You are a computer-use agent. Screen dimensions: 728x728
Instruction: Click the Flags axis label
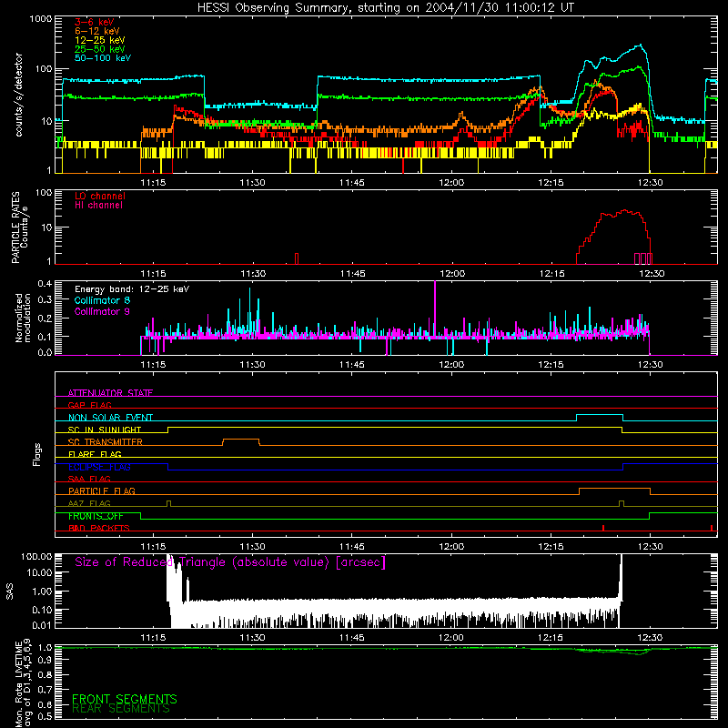37,454
